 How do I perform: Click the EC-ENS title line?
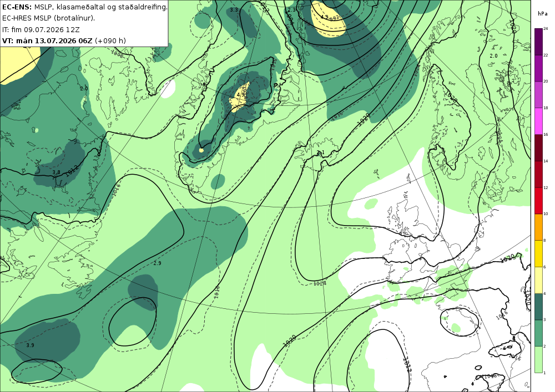[84, 7]
